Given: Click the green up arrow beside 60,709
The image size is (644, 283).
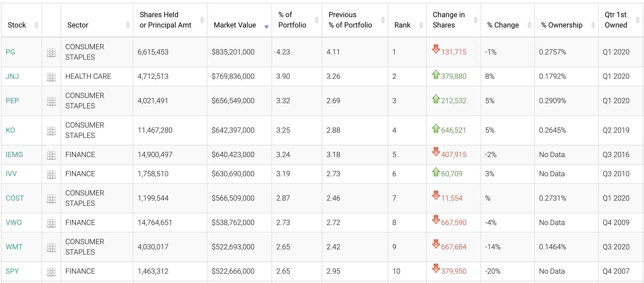Looking at the screenshot, I should [436, 172].
